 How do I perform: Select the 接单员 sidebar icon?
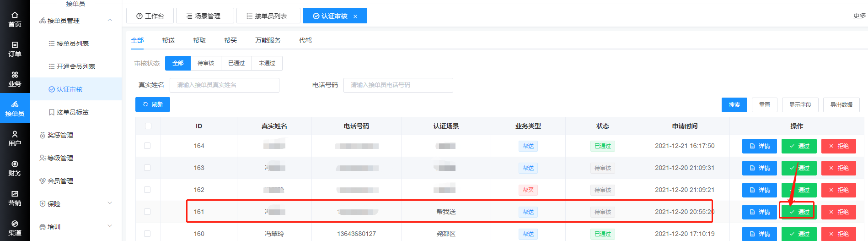tap(15, 109)
